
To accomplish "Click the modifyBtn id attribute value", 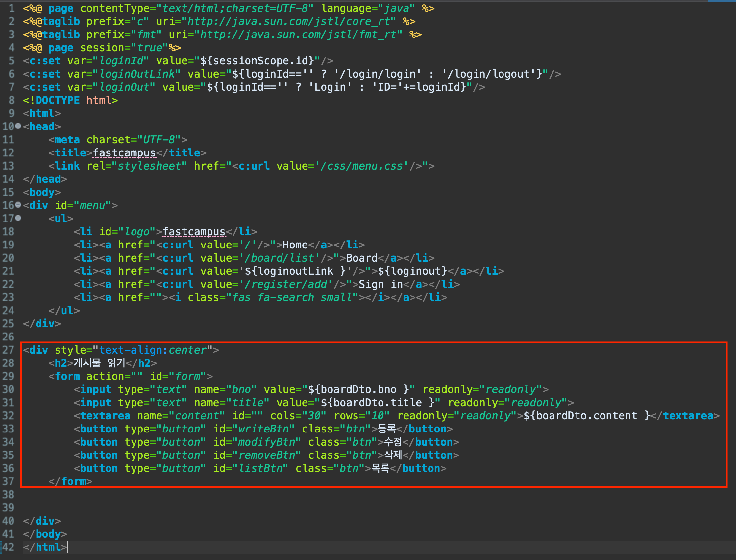I will click(x=266, y=442).
